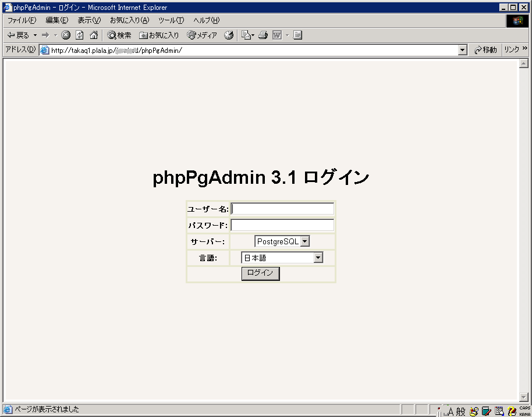Open the back history dropdown arrow

click(x=35, y=35)
